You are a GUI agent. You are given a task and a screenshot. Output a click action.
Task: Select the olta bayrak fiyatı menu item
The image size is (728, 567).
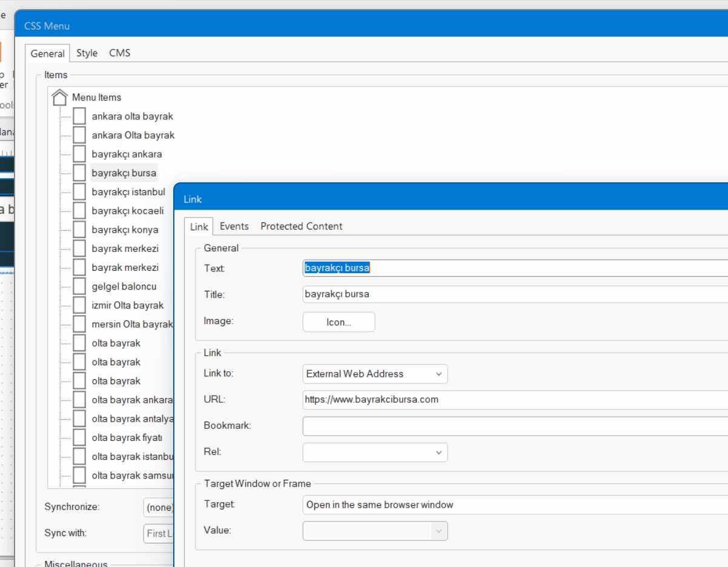(127, 437)
